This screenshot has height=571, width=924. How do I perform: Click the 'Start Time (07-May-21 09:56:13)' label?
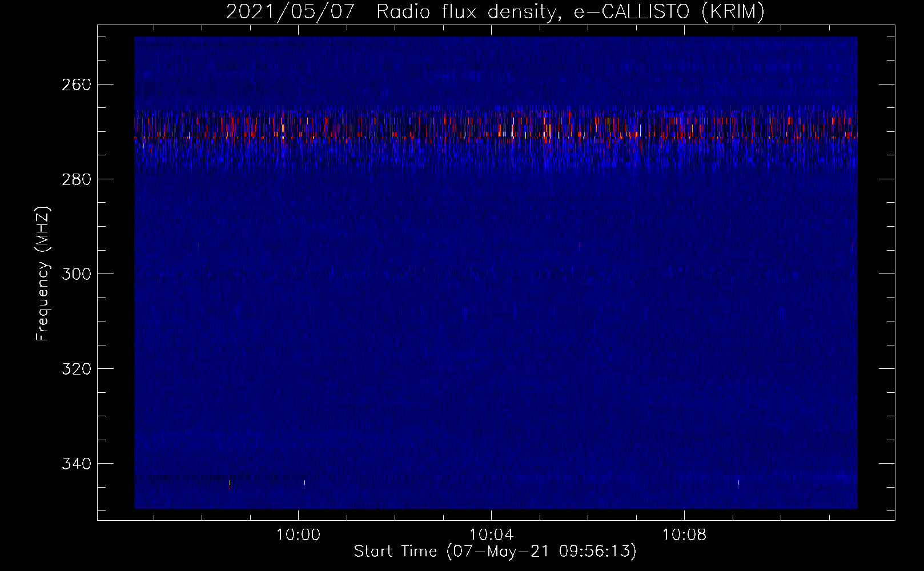pos(495,552)
